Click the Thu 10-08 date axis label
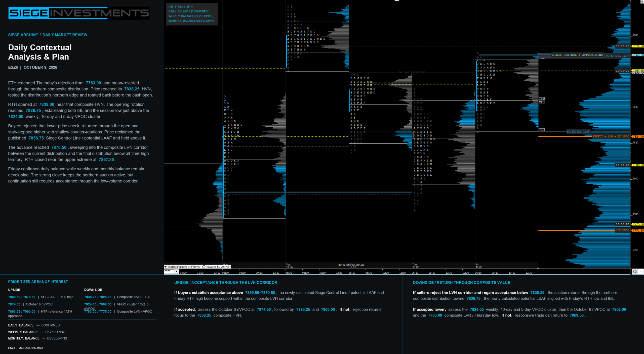The height and width of the screenshot is (354, 644). [x=416, y=266]
